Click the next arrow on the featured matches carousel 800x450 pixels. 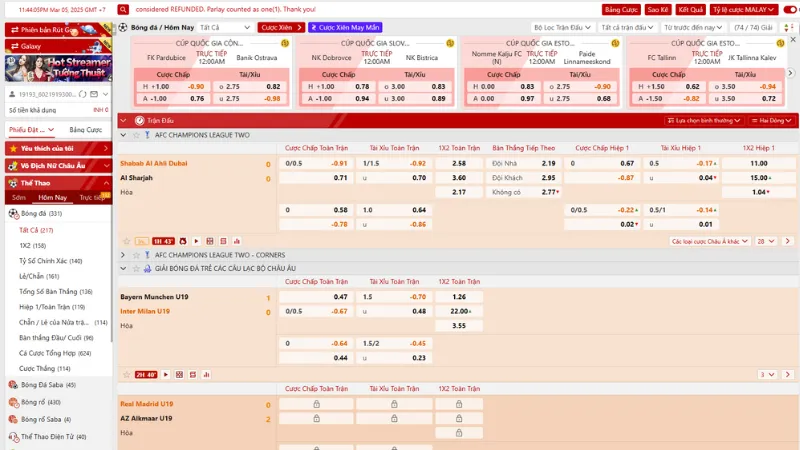792,70
